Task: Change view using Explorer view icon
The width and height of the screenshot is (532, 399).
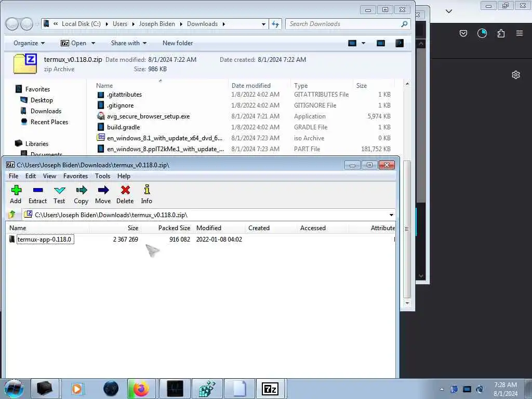Action: [352, 43]
